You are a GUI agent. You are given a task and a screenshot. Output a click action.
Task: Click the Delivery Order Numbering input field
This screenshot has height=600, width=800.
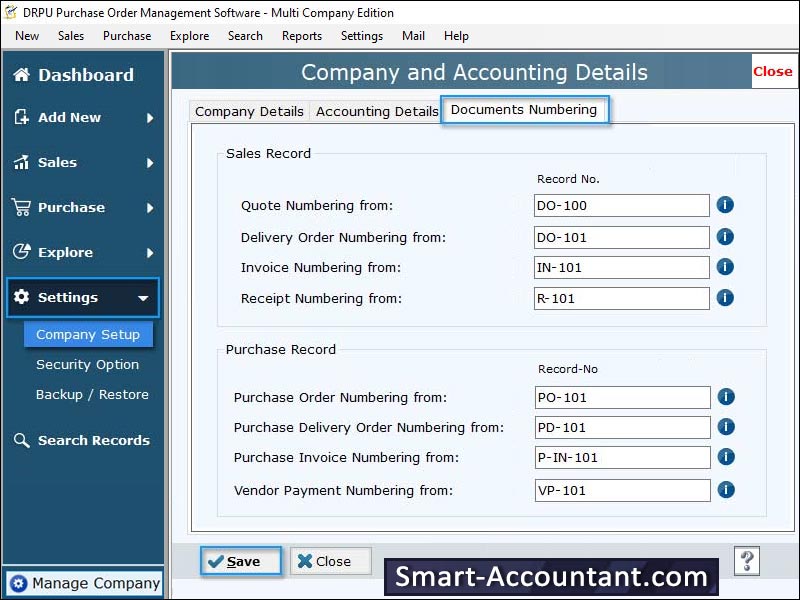621,237
